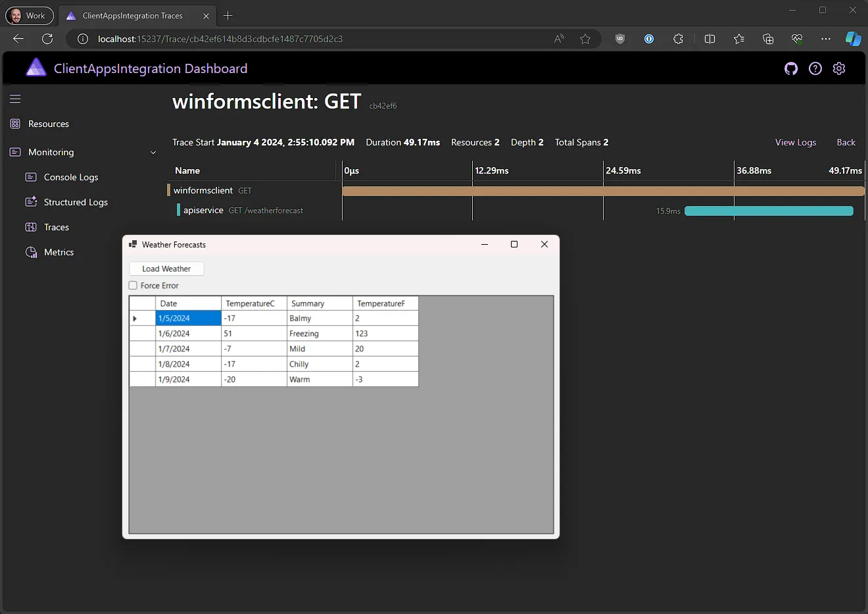Open the Work browser profile menu
This screenshot has height=614, width=868.
point(29,15)
